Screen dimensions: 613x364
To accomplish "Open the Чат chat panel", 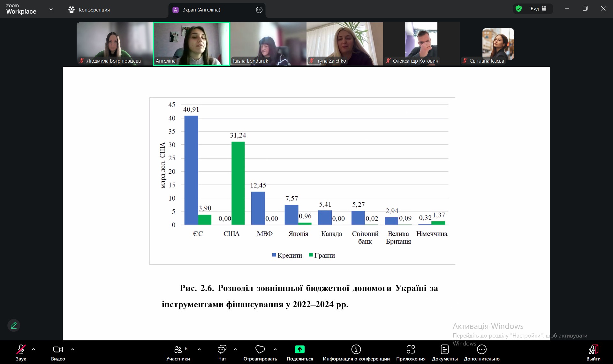I will coord(222,350).
